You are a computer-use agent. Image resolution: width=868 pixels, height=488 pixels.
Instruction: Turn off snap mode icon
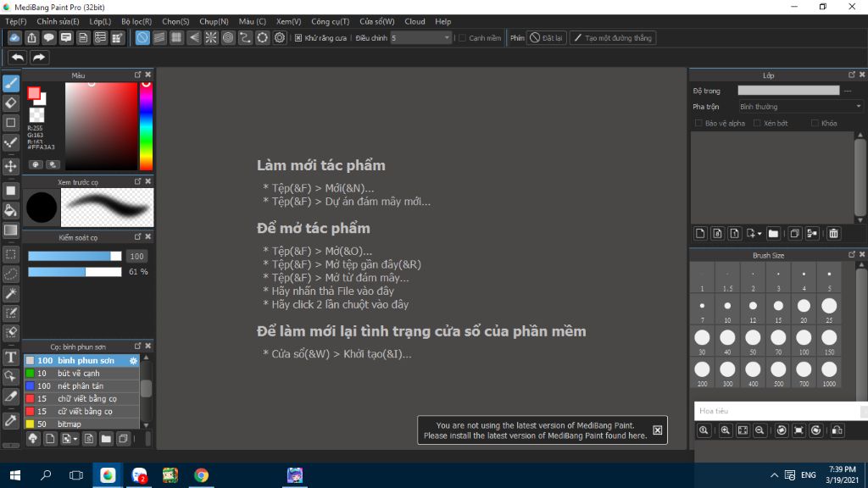[x=142, y=38]
